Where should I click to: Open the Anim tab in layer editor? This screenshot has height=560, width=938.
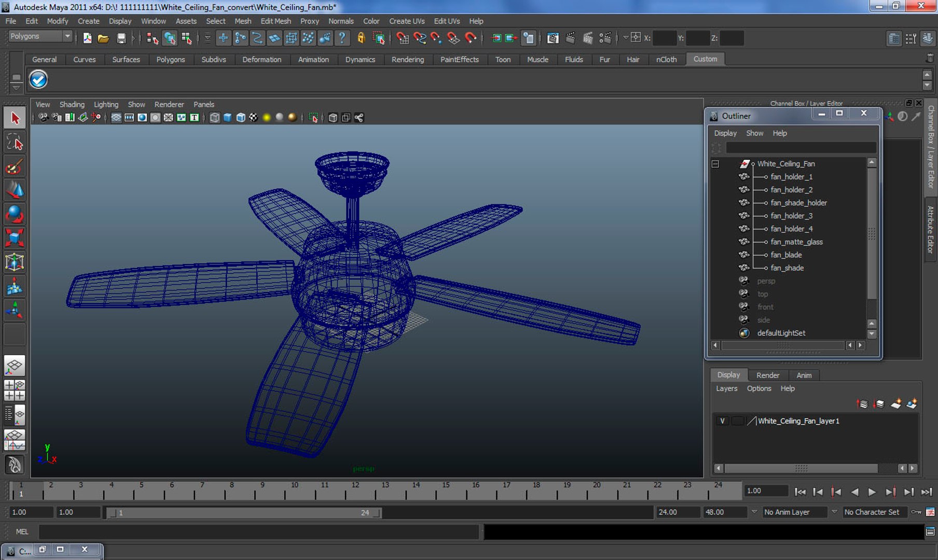click(x=804, y=375)
